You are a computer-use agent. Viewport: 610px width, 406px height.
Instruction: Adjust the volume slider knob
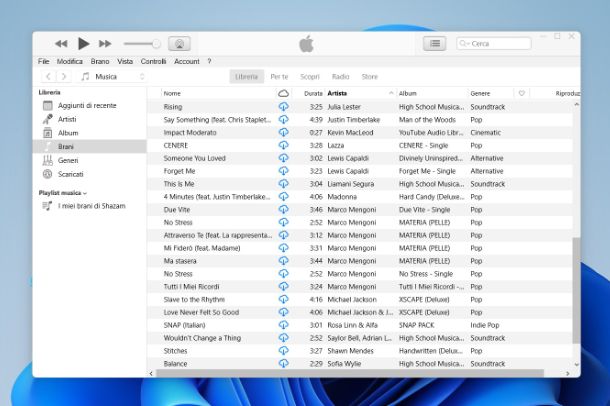pyautogui.click(x=156, y=44)
